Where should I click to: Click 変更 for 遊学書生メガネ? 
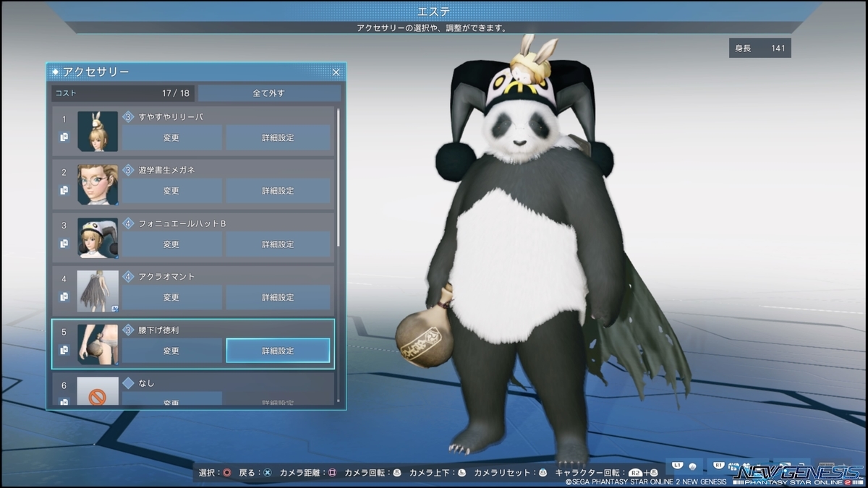171,191
